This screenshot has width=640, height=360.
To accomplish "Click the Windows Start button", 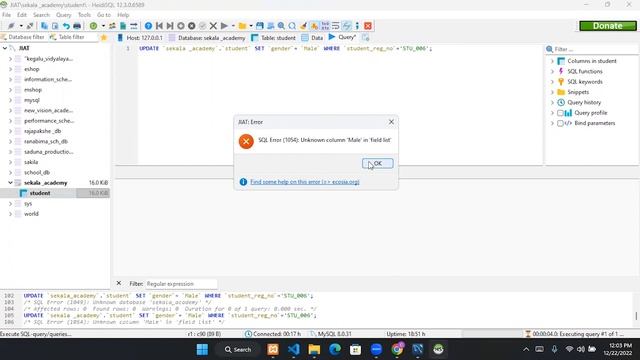I will 202,349.
